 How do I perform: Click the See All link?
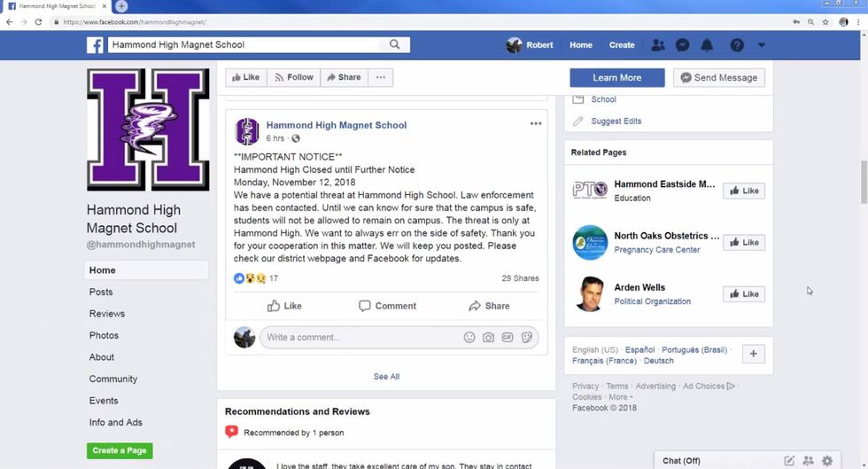click(386, 377)
